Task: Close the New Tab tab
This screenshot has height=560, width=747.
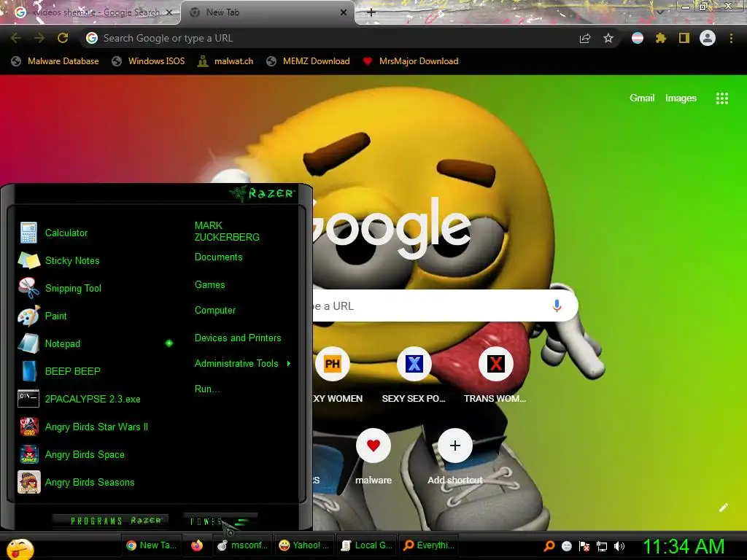Action: [x=344, y=12]
